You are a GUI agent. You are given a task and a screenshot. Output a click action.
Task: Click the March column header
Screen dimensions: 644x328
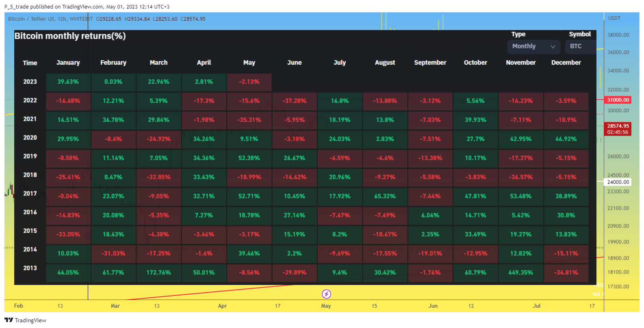tap(158, 63)
